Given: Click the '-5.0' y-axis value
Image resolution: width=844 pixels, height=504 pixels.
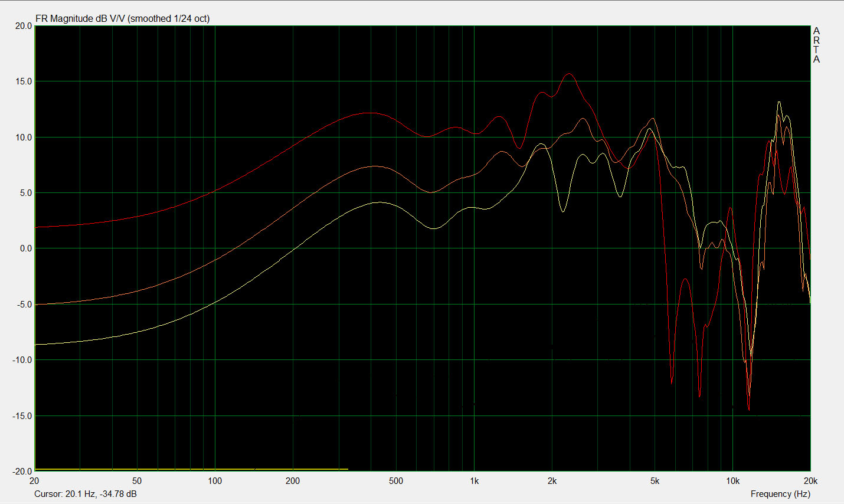Looking at the screenshot, I should pyautogui.click(x=25, y=305).
